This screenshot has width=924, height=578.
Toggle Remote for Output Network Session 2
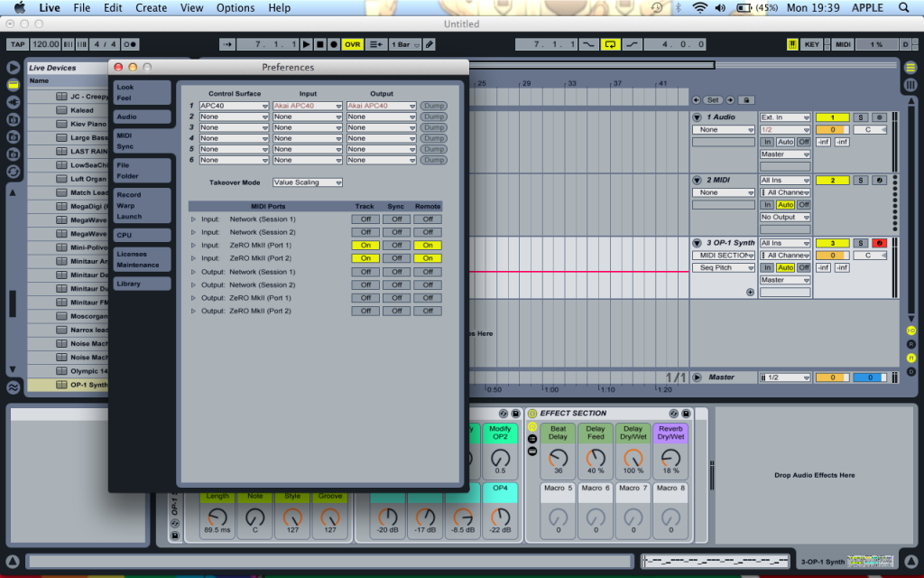pyautogui.click(x=427, y=284)
